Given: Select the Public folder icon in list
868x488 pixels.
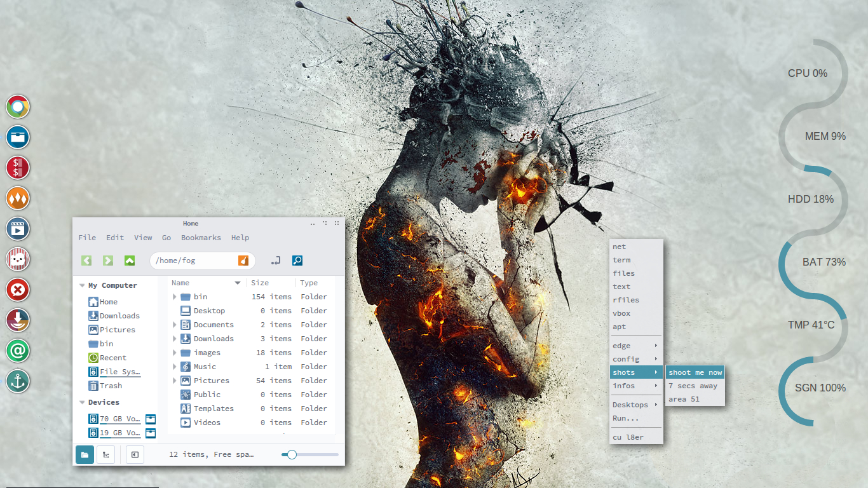Looking at the screenshot, I should point(186,395).
